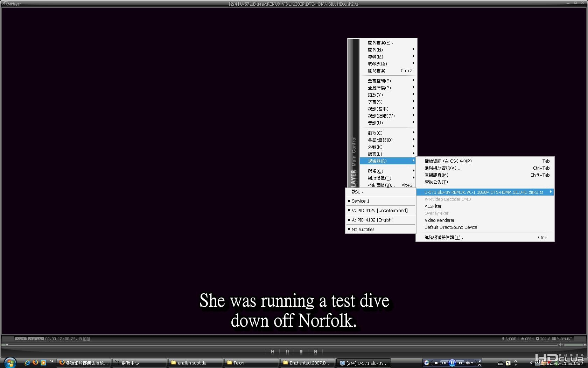
Task: Expand 全景掃描(P) submenu
Action: (388, 88)
